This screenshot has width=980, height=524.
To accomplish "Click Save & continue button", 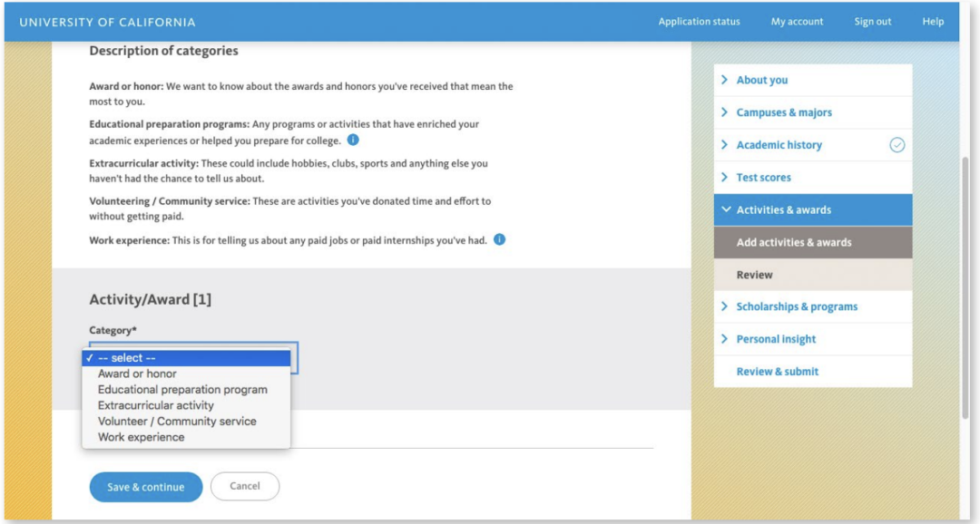I will click(145, 487).
